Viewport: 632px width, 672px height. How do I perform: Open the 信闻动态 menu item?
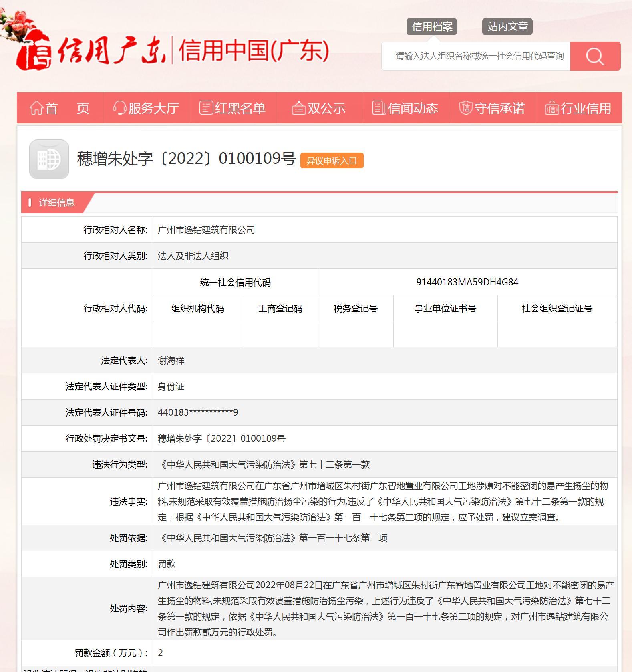[x=405, y=108]
